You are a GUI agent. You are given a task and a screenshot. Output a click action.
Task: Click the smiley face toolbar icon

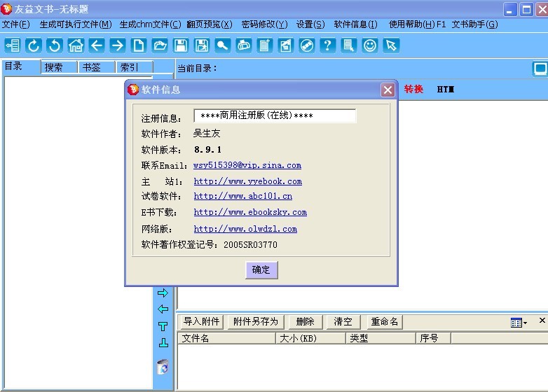[x=370, y=45]
